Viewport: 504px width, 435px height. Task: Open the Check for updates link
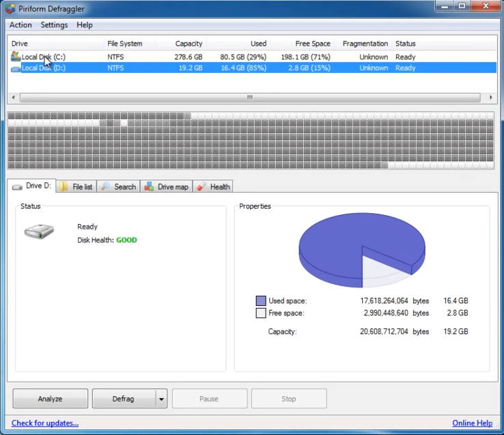pos(45,423)
